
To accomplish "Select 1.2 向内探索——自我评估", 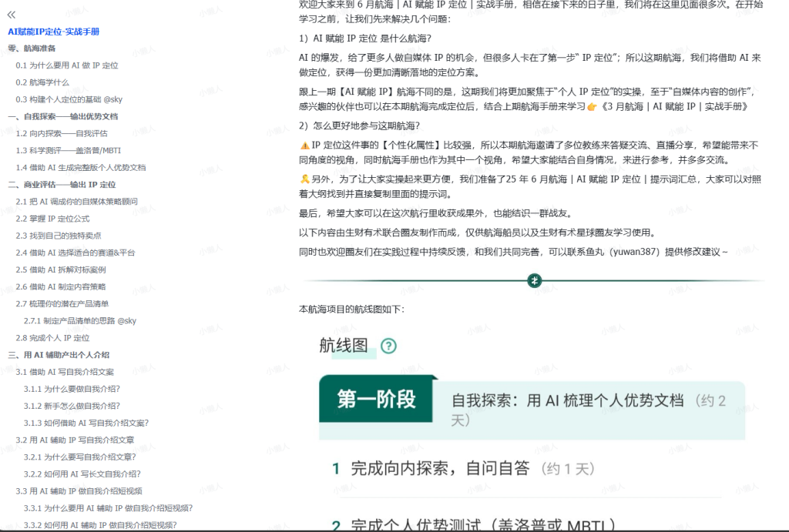I will (62, 134).
